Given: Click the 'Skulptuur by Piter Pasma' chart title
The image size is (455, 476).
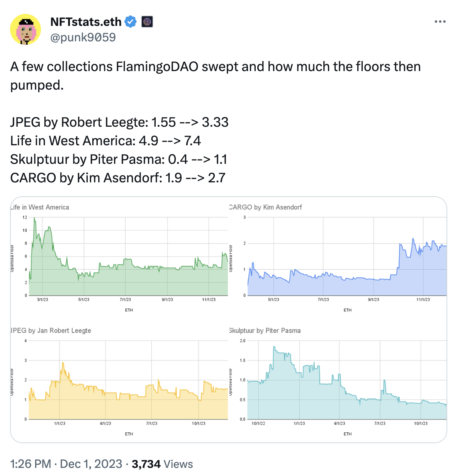Looking at the screenshot, I should pyautogui.click(x=265, y=331).
